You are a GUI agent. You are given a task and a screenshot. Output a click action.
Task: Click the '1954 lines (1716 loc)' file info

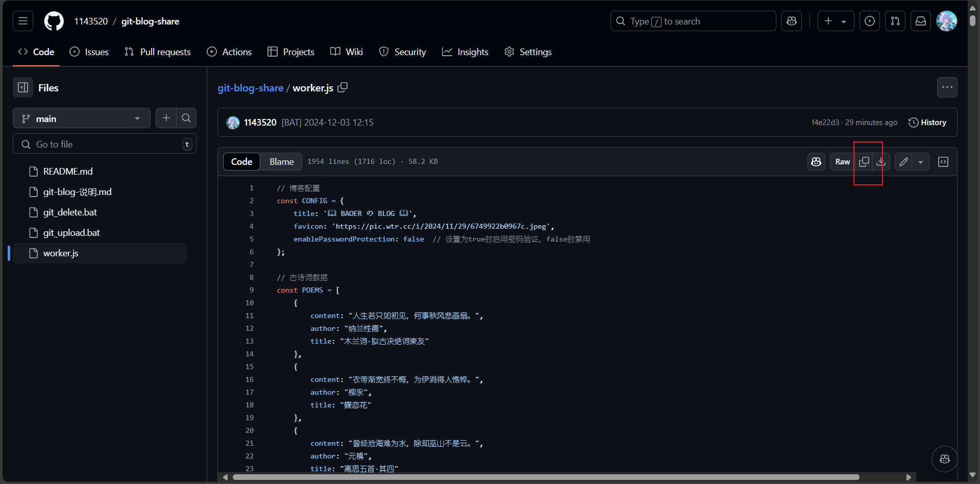click(x=351, y=162)
